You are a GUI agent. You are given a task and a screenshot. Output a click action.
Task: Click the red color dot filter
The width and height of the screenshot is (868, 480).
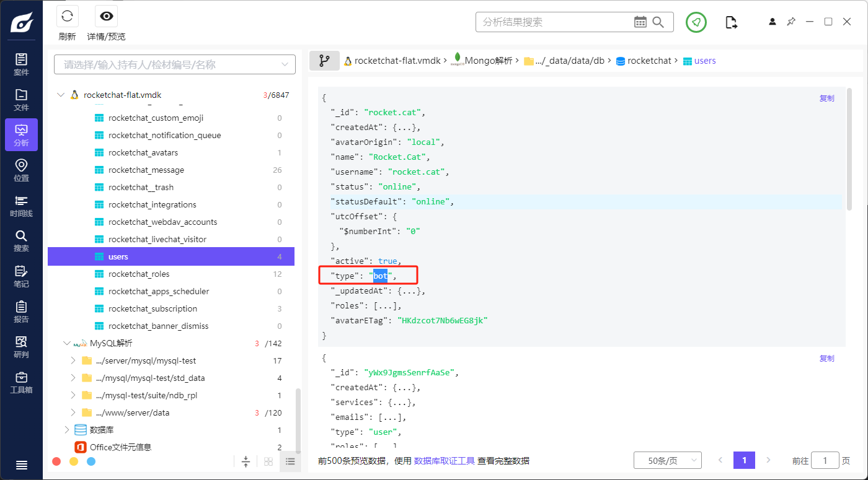tap(56, 461)
